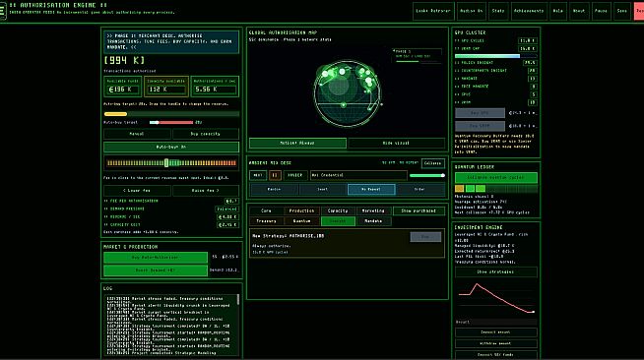Switch to the Treasury tab
The height and width of the screenshot is (360, 644).
266,221
